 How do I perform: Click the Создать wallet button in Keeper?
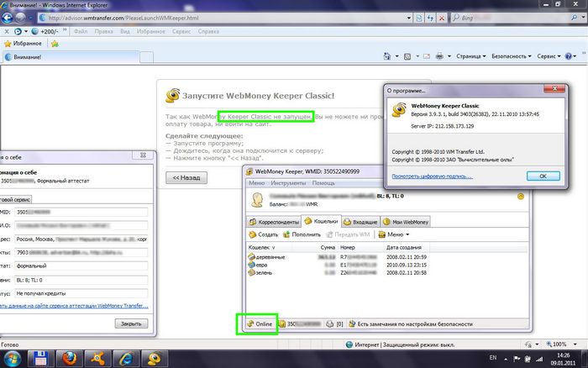coord(263,234)
